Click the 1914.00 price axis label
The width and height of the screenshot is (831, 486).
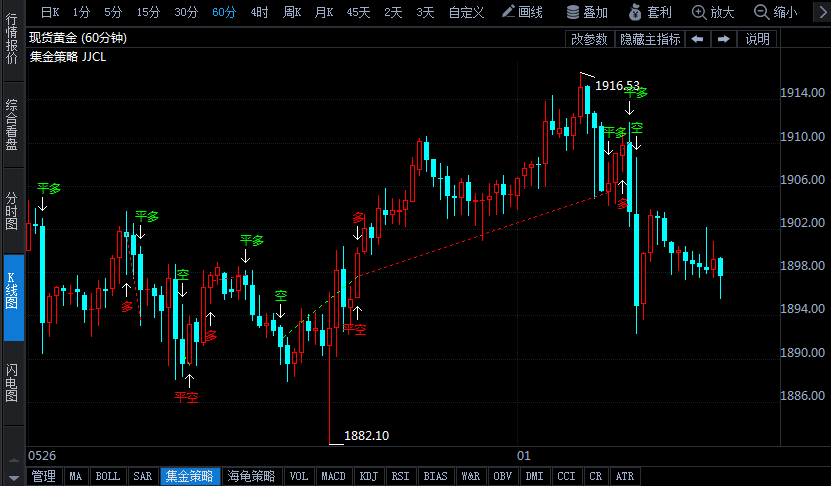click(802, 93)
